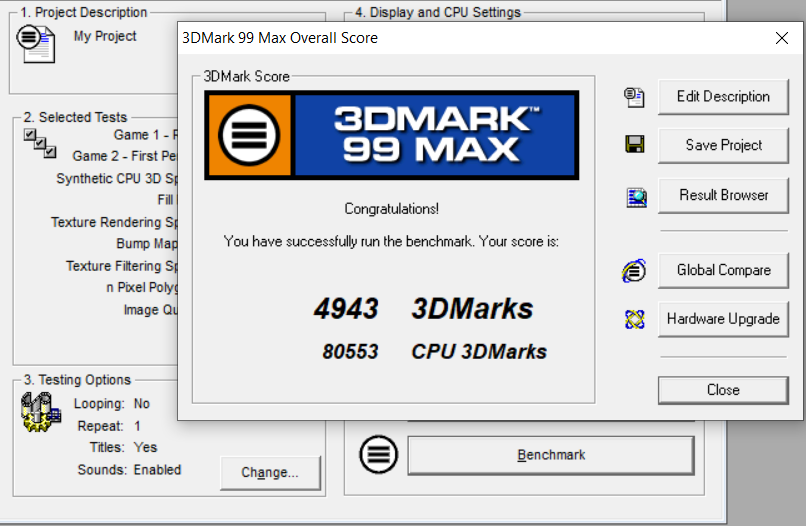
Task: Click the Texture Rendering test entry
Action: point(114,222)
